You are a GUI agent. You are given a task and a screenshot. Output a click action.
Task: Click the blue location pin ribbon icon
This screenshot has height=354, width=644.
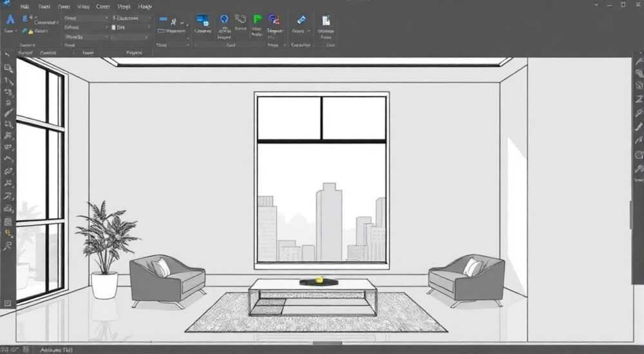(224, 19)
